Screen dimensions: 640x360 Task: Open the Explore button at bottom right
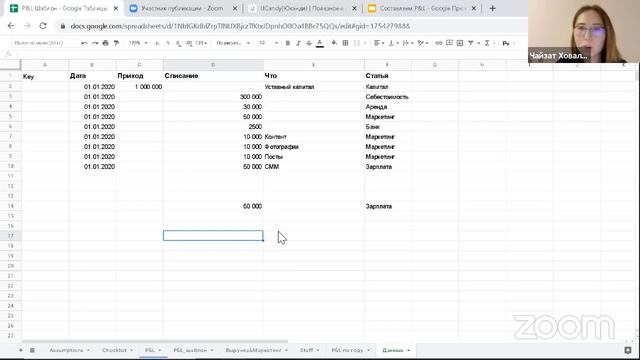coord(628,350)
